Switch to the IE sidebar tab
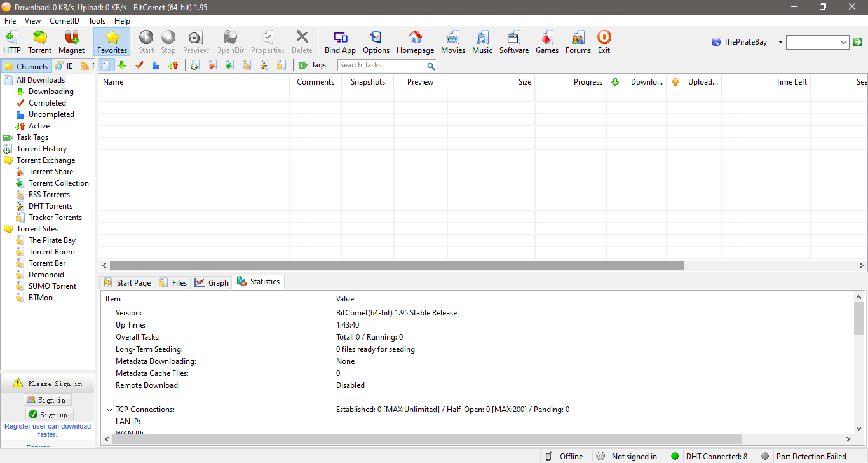The width and height of the screenshot is (868, 463). pos(64,66)
